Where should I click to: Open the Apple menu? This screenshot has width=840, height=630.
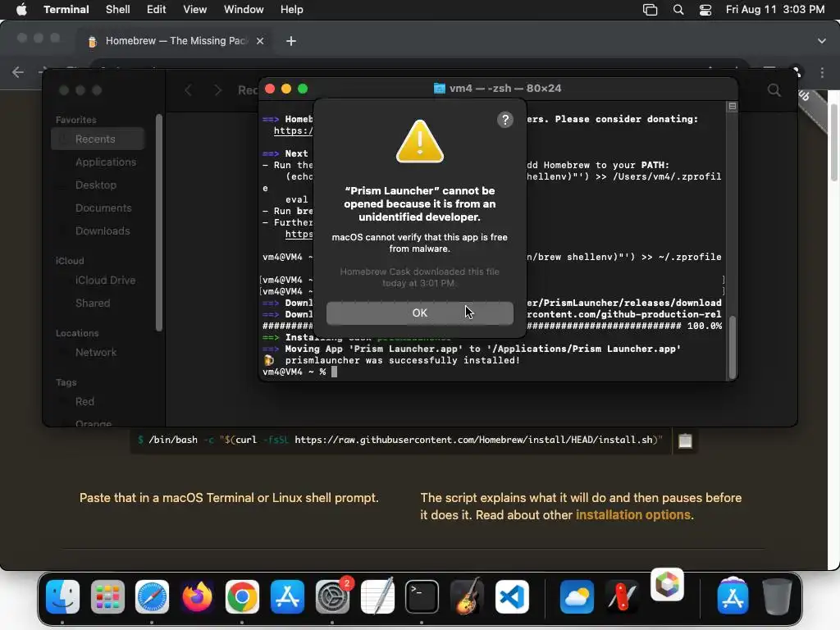[x=21, y=10]
